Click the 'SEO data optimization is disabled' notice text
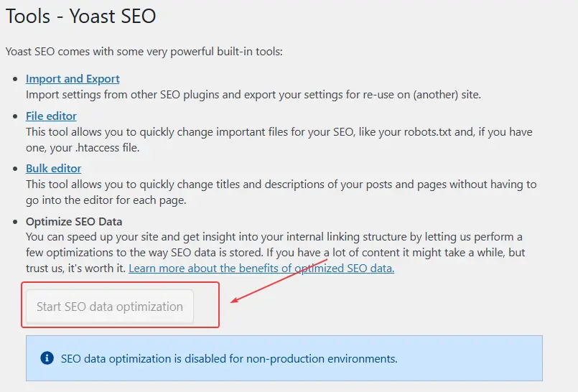 point(229,358)
